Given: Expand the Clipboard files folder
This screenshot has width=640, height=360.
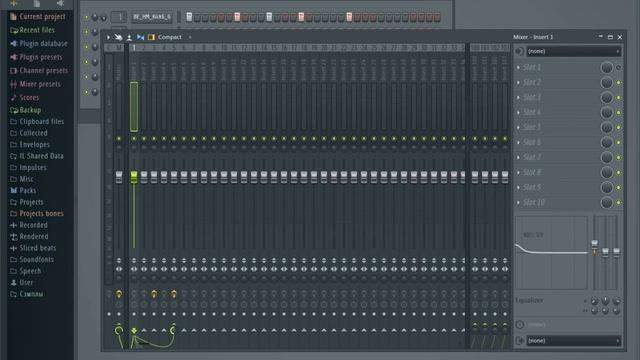Looking at the screenshot, I should 37,121.
